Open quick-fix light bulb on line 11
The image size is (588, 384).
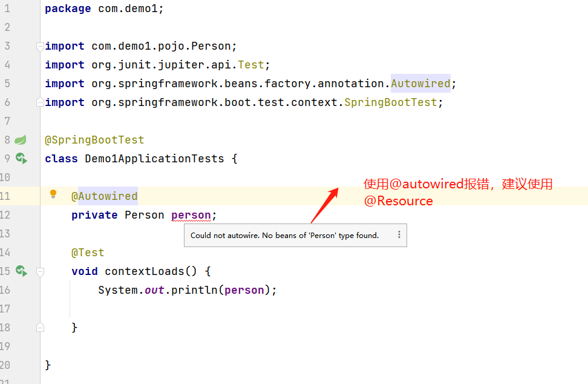(x=53, y=194)
